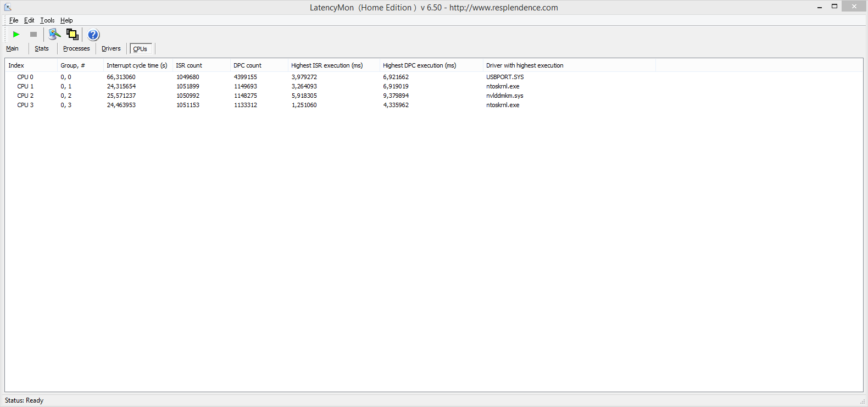This screenshot has height=407, width=868.
Task: Click ISR count value 1051153
Action: pyautogui.click(x=188, y=105)
